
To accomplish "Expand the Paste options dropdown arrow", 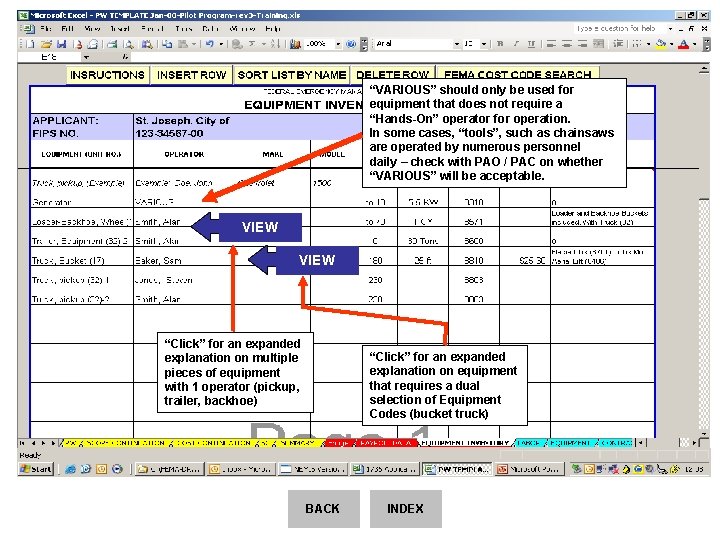I will pos(194,44).
